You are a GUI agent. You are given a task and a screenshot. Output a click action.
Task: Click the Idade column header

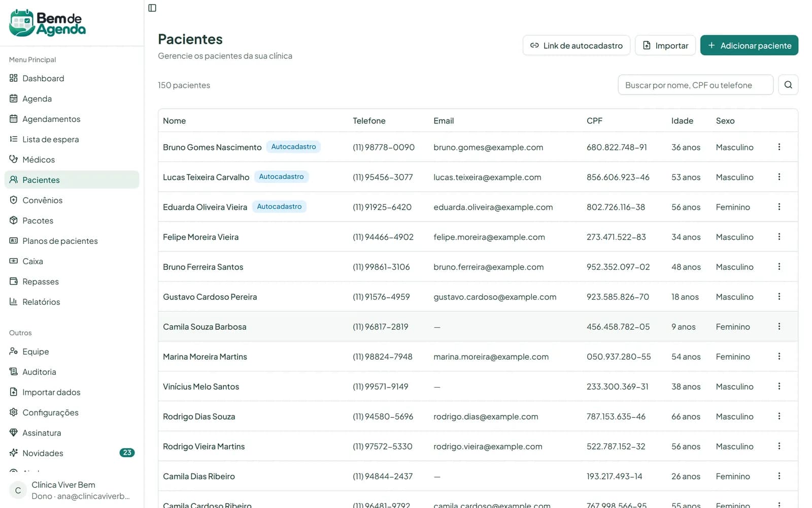682,121
